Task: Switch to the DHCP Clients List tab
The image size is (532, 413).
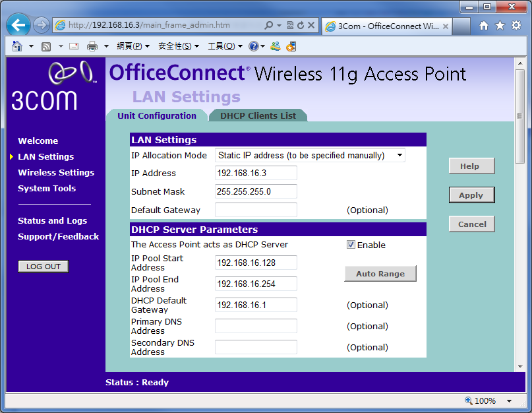Action: click(258, 115)
